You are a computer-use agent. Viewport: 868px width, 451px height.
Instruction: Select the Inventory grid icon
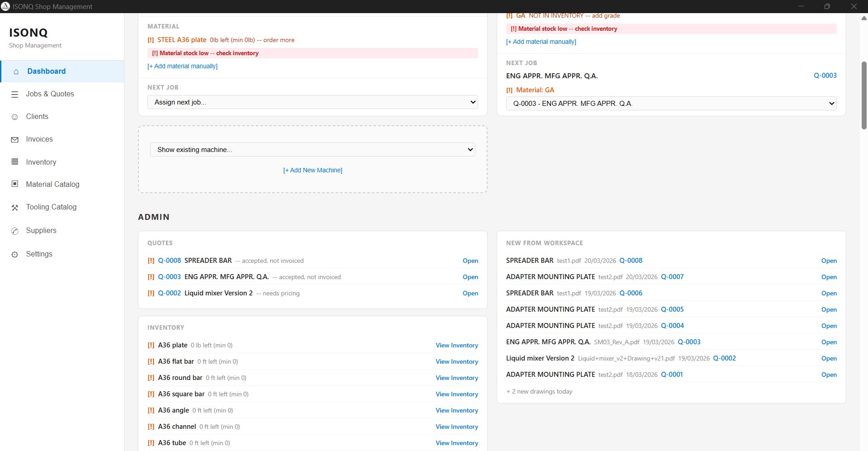[x=15, y=162]
